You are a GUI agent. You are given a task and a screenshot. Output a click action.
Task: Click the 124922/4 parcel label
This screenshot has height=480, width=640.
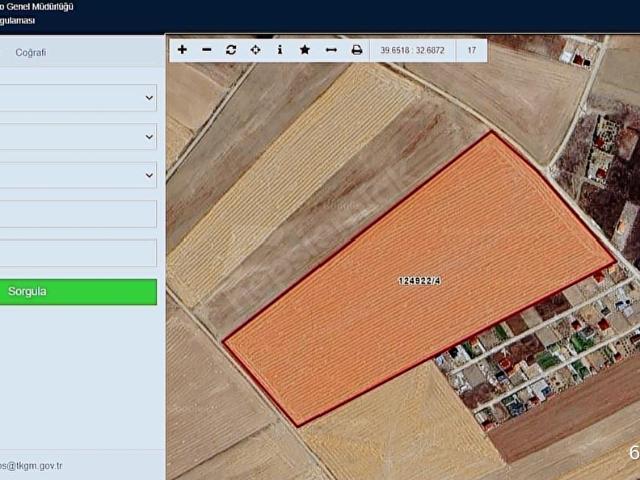click(419, 281)
